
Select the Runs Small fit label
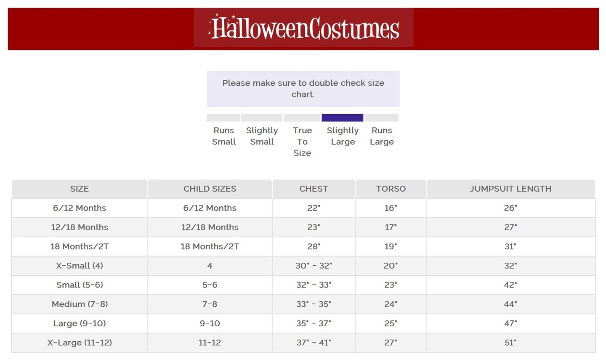tap(223, 136)
